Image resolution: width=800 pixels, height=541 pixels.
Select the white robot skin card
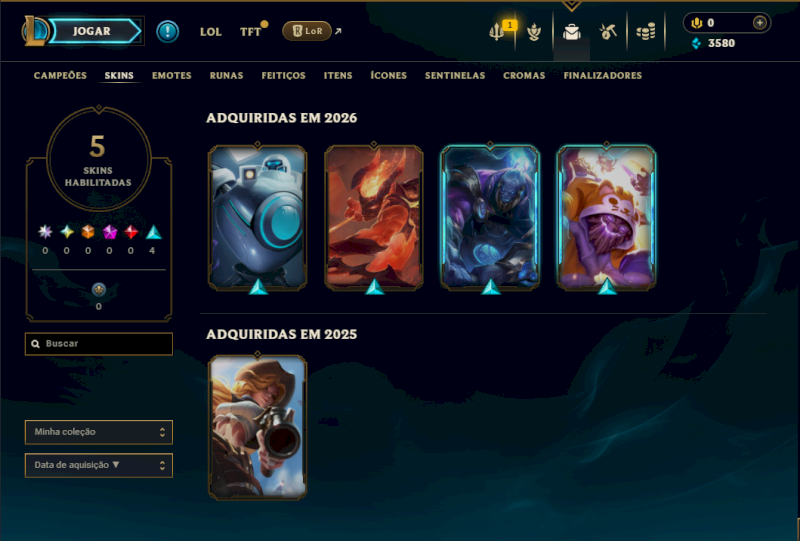coord(258,217)
